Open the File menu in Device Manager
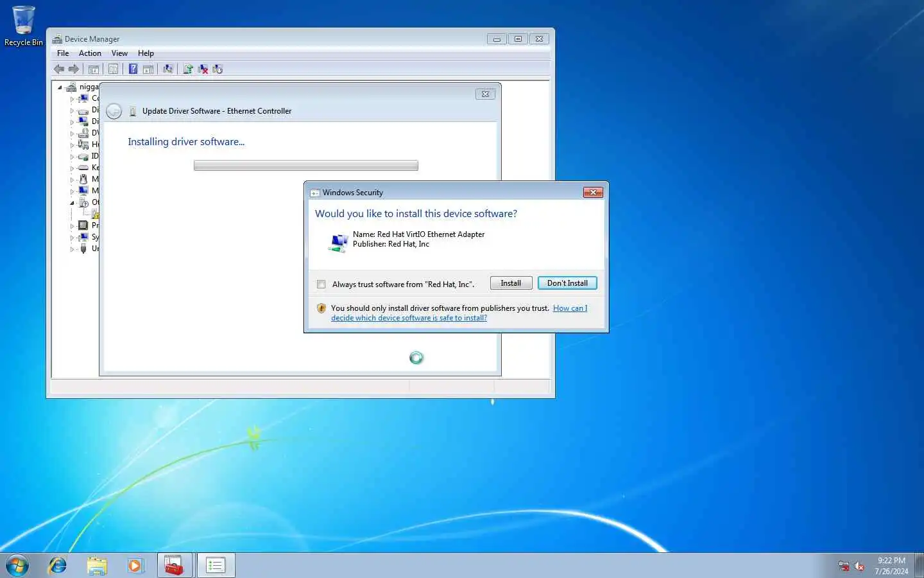The image size is (924, 578). point(63,53)
